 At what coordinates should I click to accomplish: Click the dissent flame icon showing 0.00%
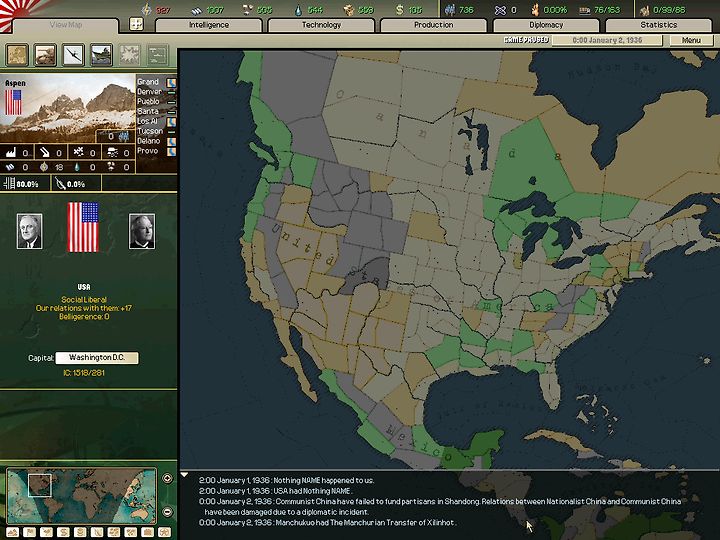pyautogui.click(x=535, y=10)
